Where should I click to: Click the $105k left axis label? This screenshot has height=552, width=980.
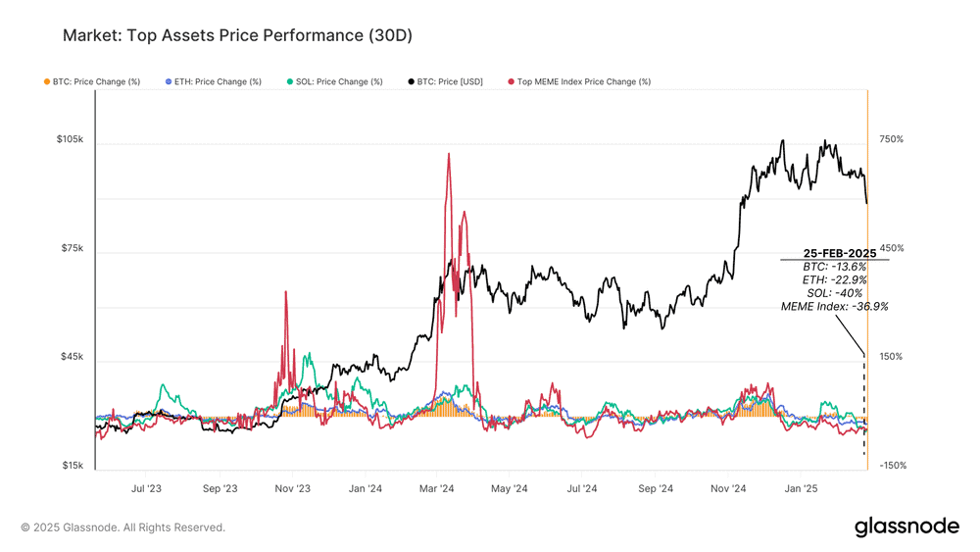[x=70, y=139]
